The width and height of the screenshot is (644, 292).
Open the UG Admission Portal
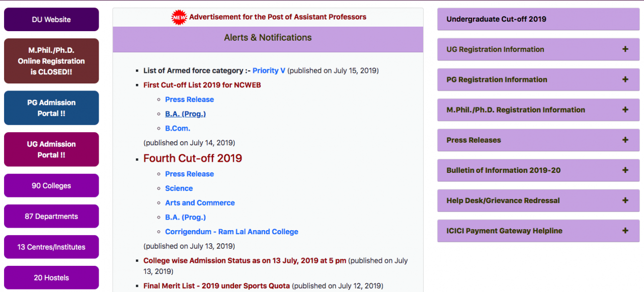[x=51, y=149]
